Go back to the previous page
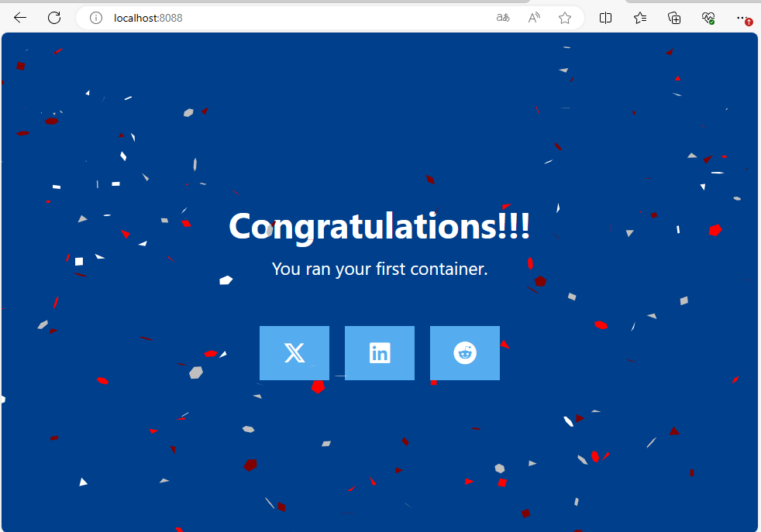Screen dimensions: 761x532 pos(20,18)
